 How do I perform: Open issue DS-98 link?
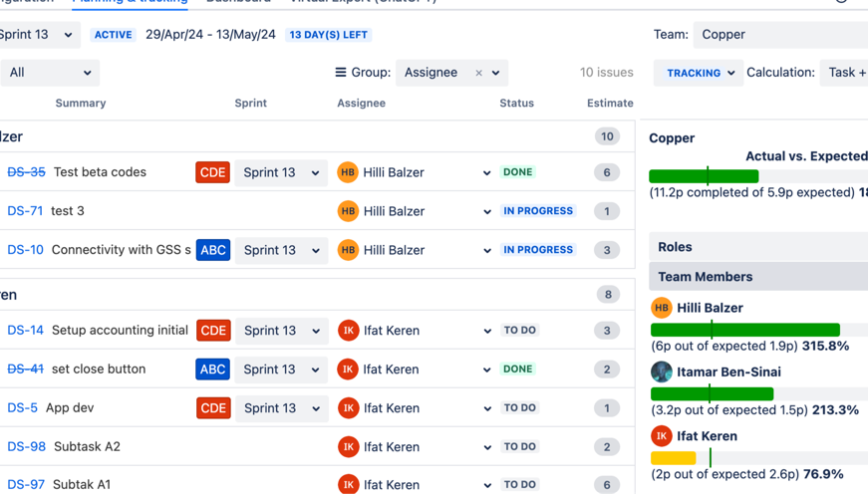tap(26, 446)
